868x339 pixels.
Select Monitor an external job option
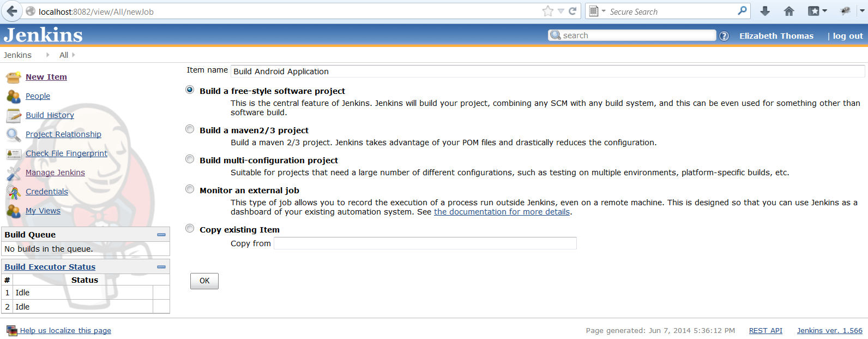coord(190,189)
